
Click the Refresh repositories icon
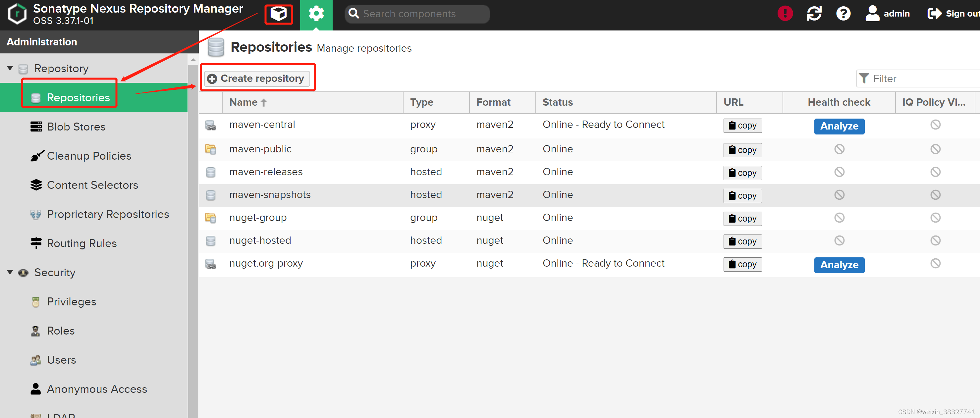click(x=815, y=14)
